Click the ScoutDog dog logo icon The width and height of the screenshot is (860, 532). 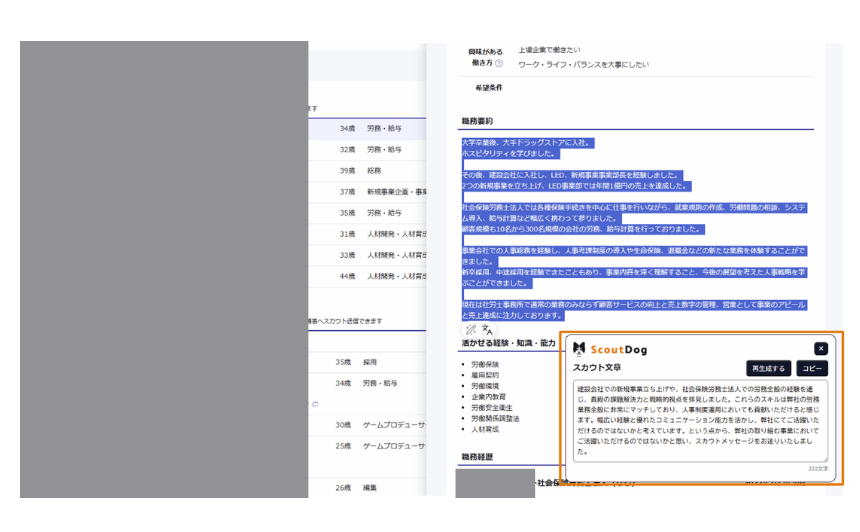[x=580, y=349]
